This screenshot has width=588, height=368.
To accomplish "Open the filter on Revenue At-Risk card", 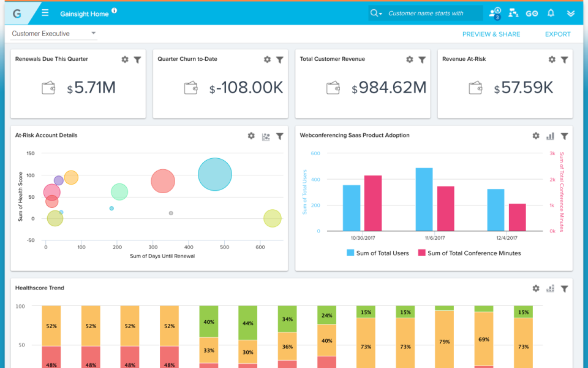I will click(x=564, y=59).
